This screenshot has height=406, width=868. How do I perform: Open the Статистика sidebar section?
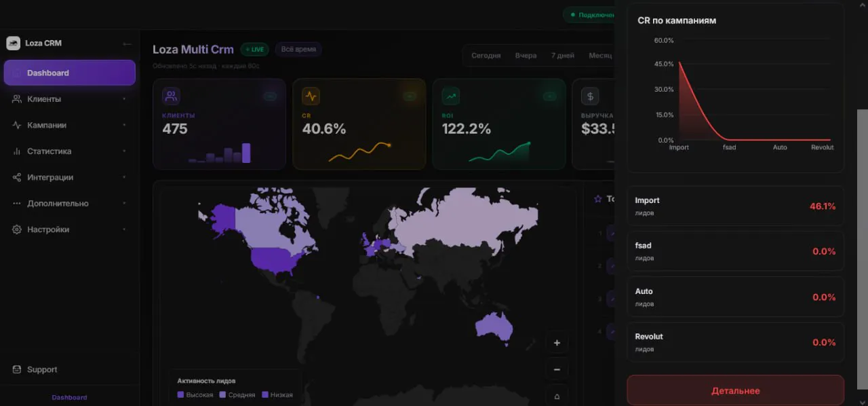pyautogui.click(x=70, y=151)
